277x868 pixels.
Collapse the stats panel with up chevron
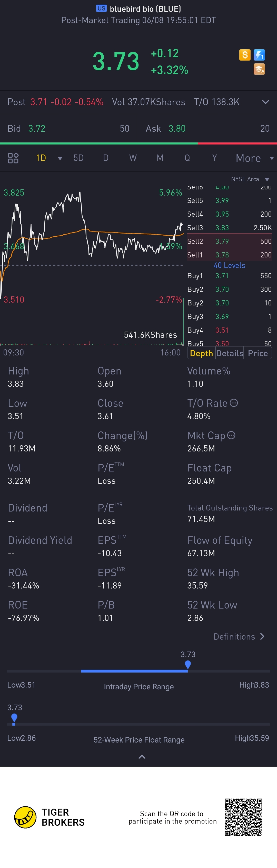point(142,757)
